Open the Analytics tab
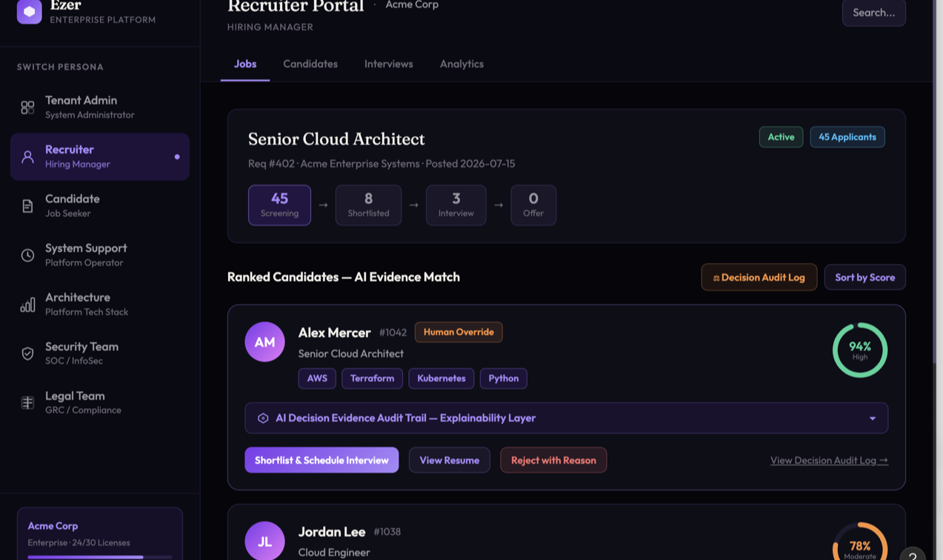 (x=461, y=64)
